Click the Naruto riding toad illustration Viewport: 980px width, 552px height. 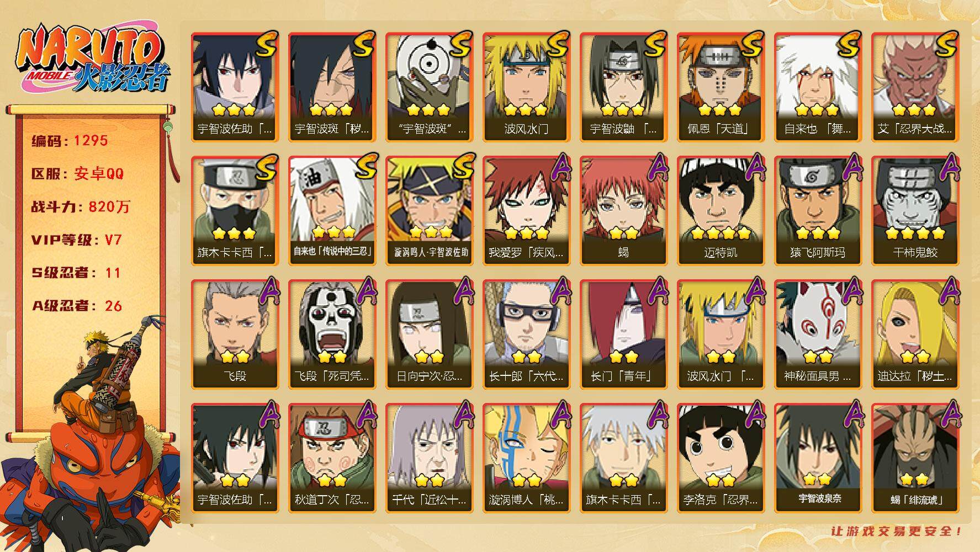pyautogui.click(x=91, y=436)
